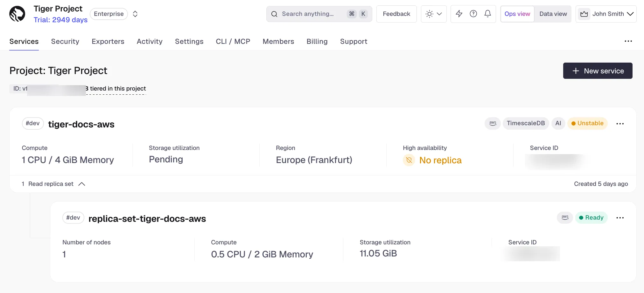Collapse the Read replica set section
Screen dimensions: 644x293
pyautogui.click(x=82, y=184)
